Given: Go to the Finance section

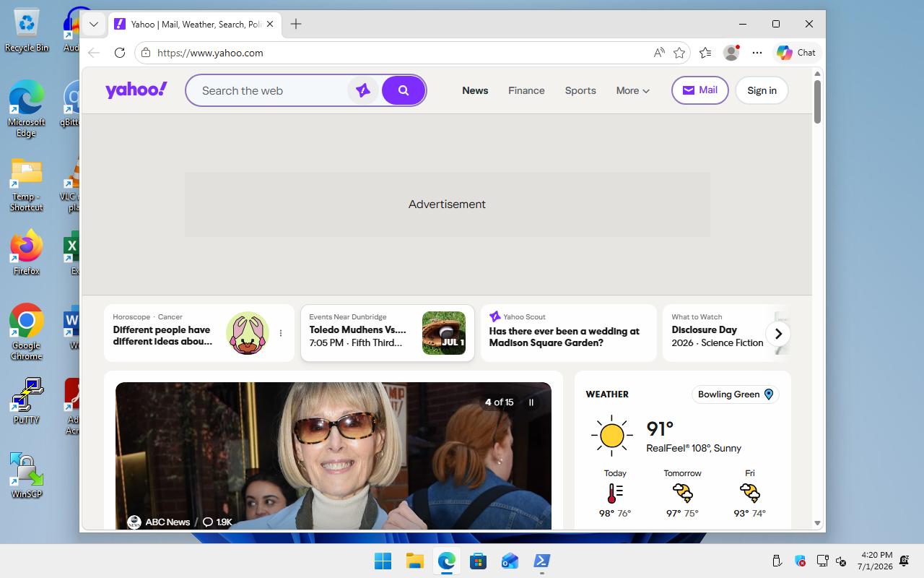Looking at the screenshot, I should coord(526,90).
